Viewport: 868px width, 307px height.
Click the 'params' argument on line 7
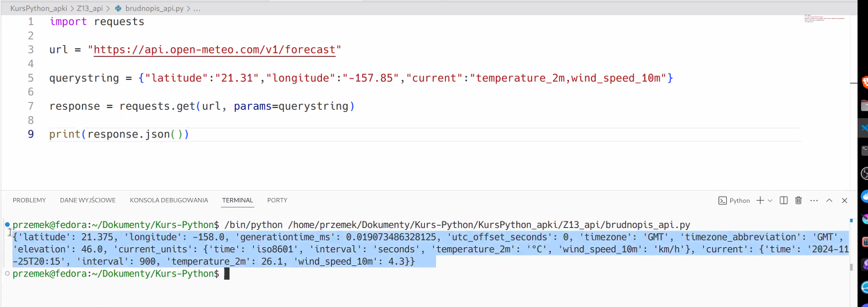252,106
